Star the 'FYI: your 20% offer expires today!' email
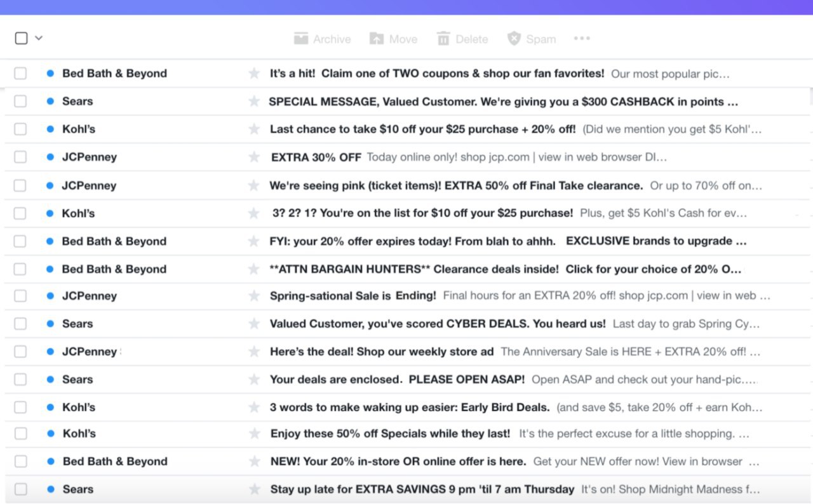Viewport: 813px width, 504px height. click(x=254, y=241)
